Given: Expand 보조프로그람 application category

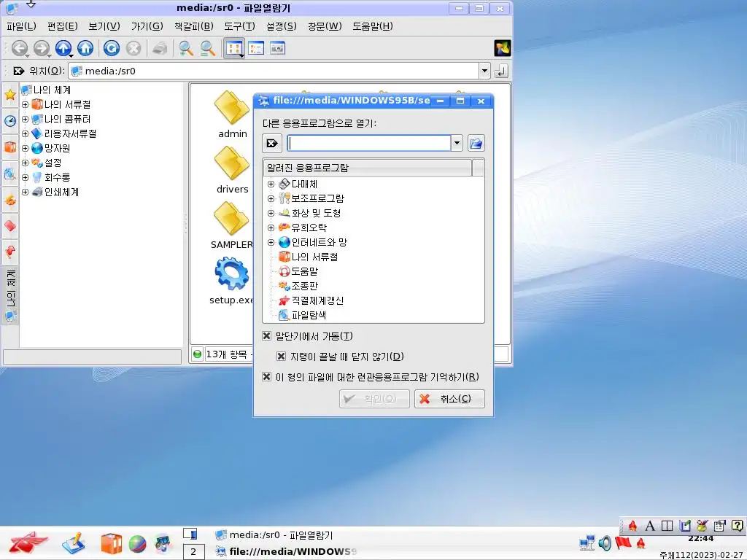Looking at the screenshot, I should 271,198.
